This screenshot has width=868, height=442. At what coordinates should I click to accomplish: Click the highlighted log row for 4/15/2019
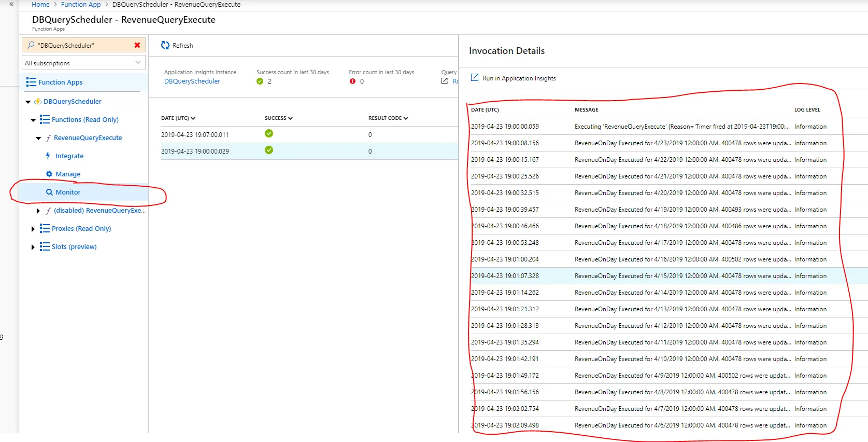(x=668, y=276)
